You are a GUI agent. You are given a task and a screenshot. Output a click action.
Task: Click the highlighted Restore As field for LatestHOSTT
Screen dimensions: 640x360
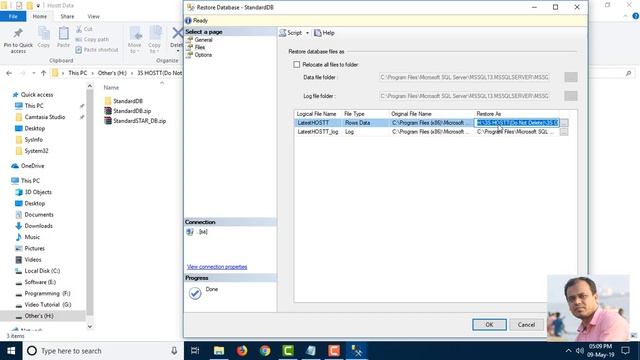(517, 123)
